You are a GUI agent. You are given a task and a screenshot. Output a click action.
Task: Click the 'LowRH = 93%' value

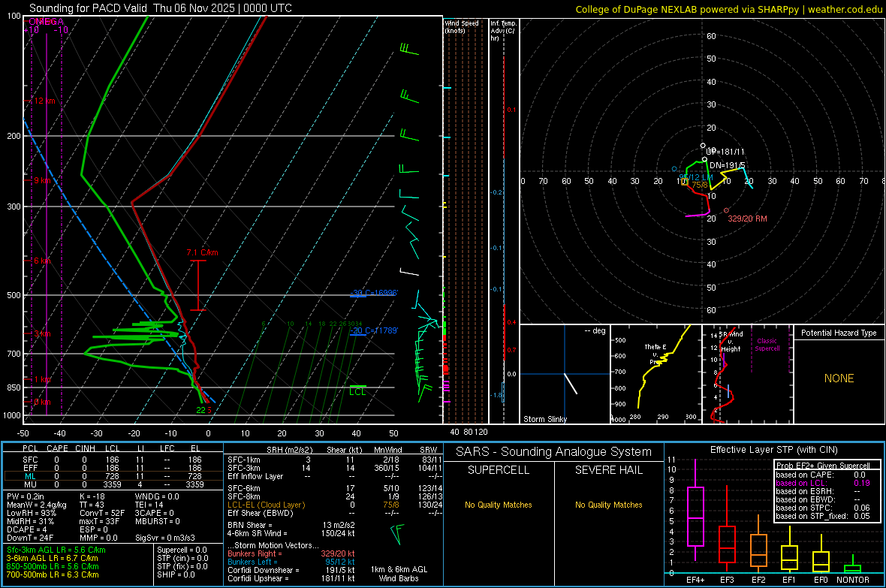coord(32,513)
